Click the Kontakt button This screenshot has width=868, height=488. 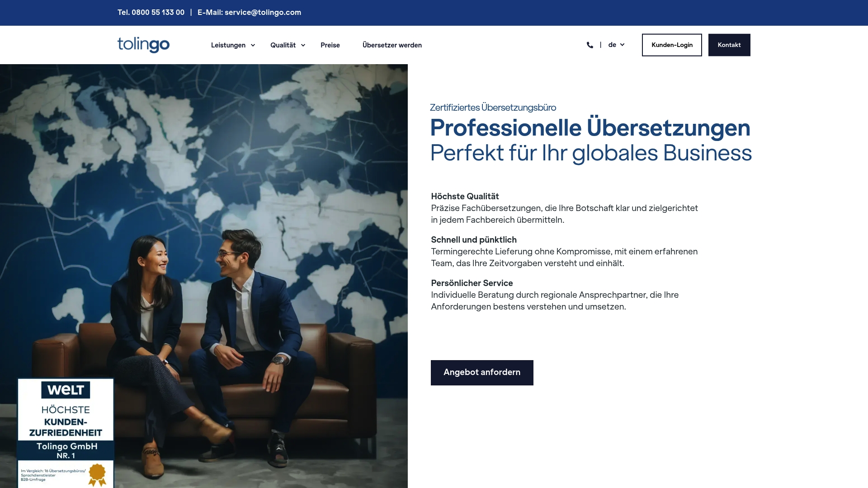pos(729,45)
